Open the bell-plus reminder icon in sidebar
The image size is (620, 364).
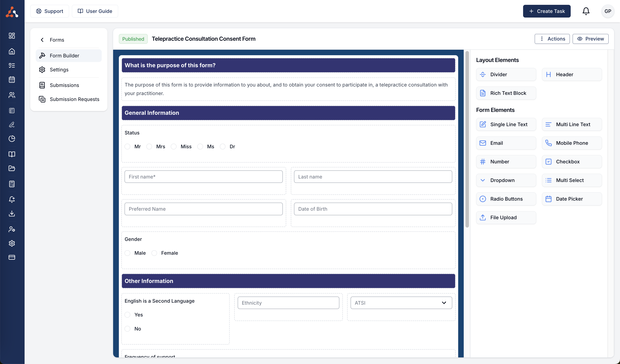pos(12,199)
